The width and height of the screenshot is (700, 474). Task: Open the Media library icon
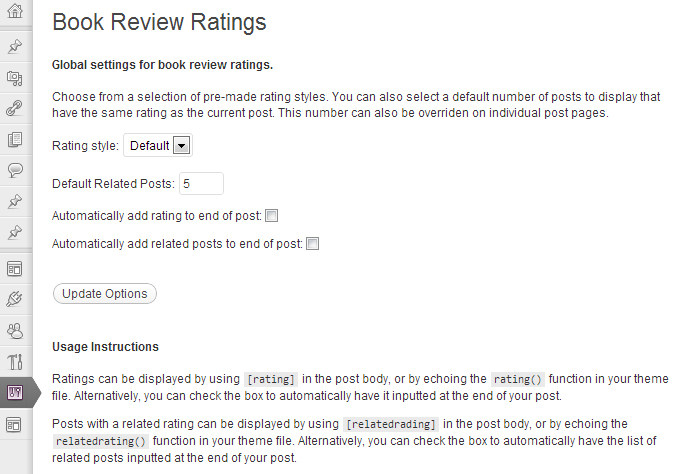(15, 77)
